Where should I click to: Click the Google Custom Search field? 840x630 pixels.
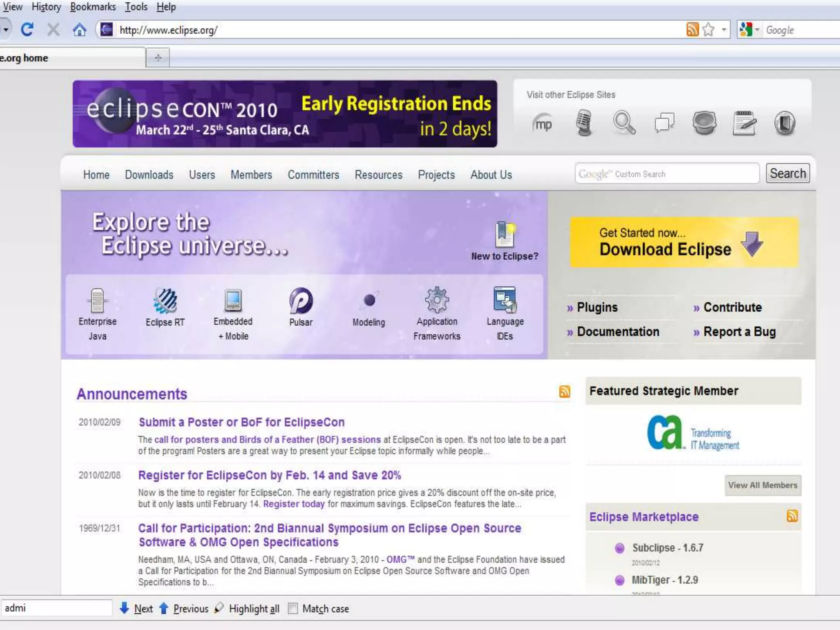(667, 174)
